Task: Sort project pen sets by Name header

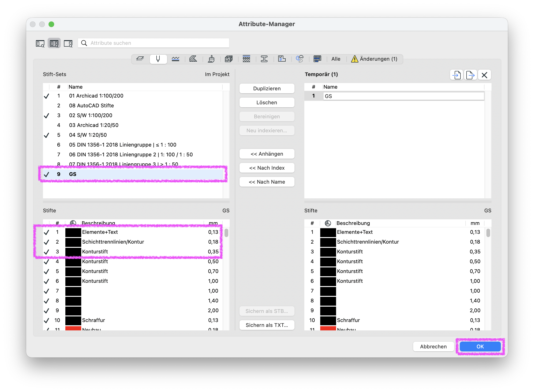Action: 145,87
